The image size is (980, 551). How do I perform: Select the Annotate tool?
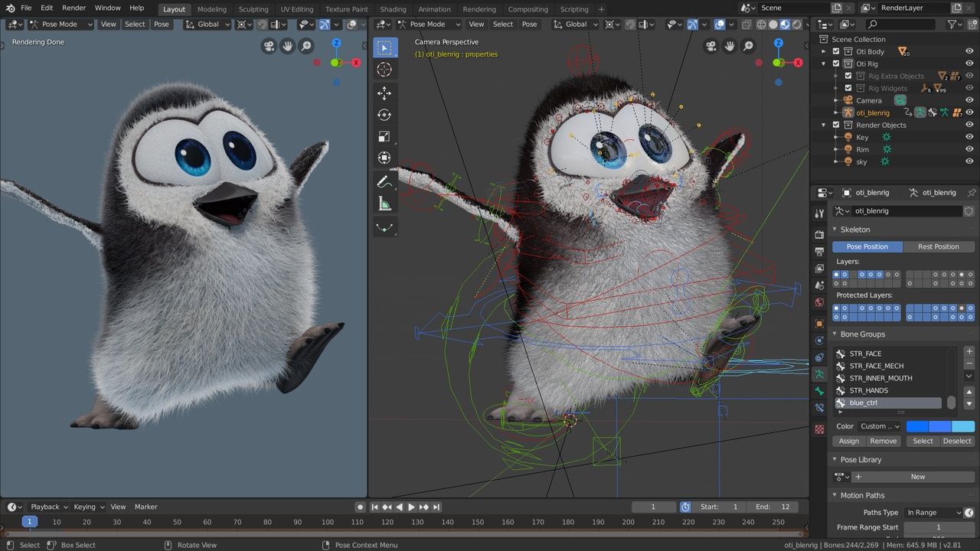[x=384, y=181]
